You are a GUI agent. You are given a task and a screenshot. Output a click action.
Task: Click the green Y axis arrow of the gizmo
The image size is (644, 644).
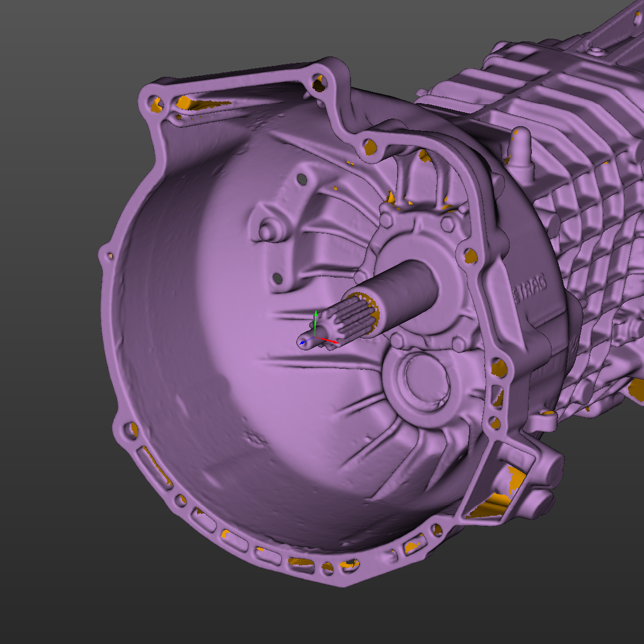click(x=316, y=324)
